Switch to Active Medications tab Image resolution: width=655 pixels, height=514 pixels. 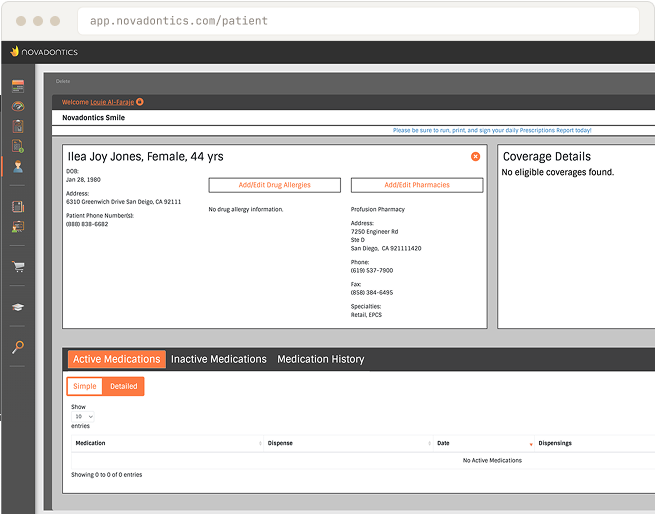[x=117, y=359]
